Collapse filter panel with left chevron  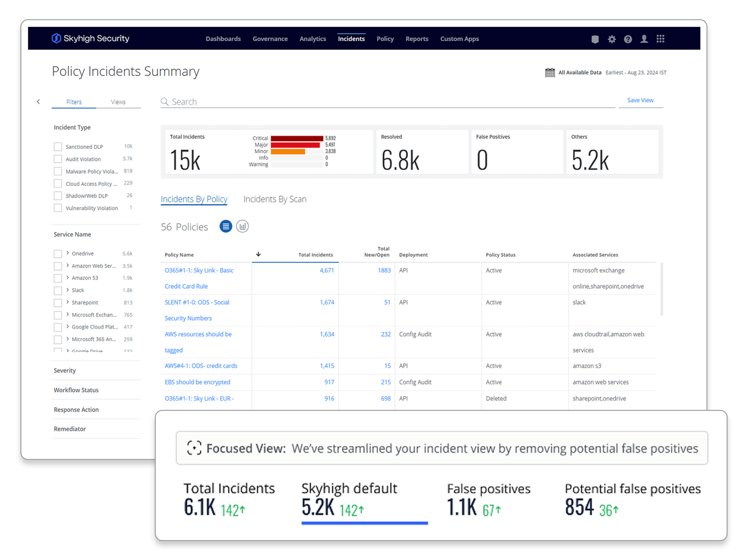point(38,102)
